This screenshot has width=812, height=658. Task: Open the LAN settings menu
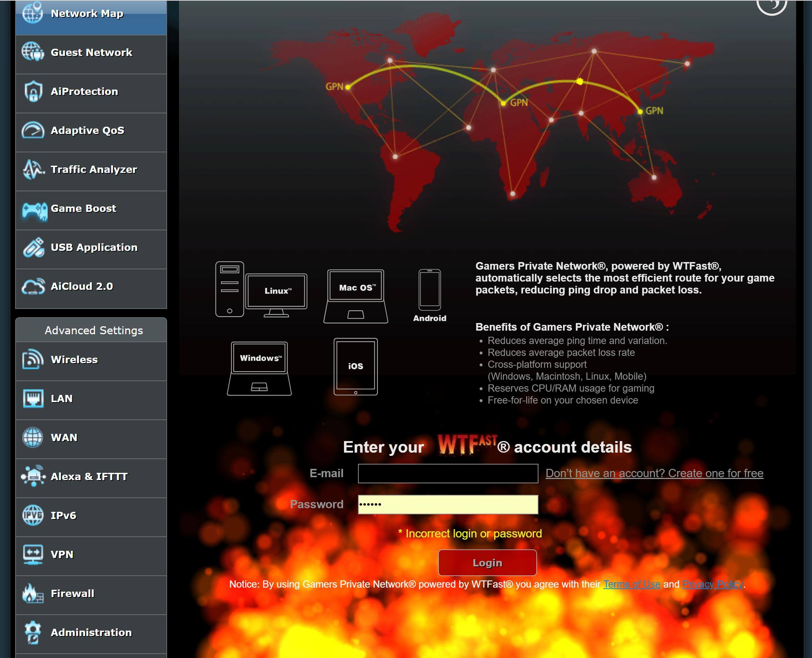click(62, 399)
